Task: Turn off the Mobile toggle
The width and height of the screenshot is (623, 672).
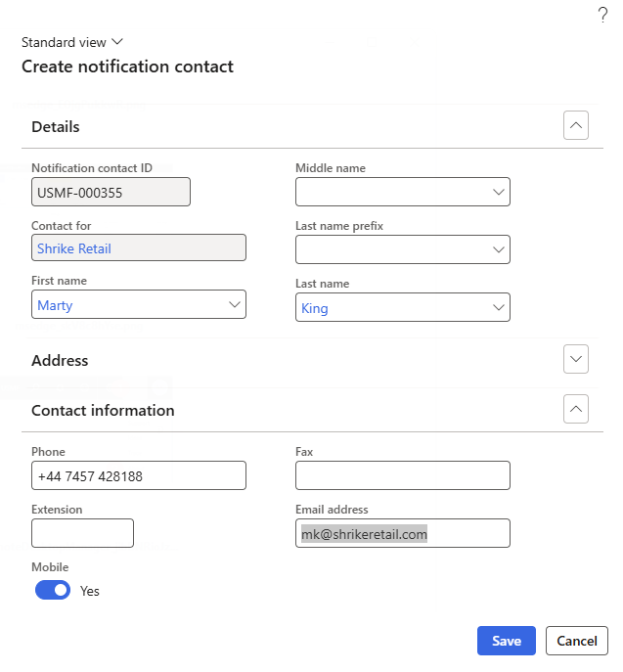Action: pos(53,590)
